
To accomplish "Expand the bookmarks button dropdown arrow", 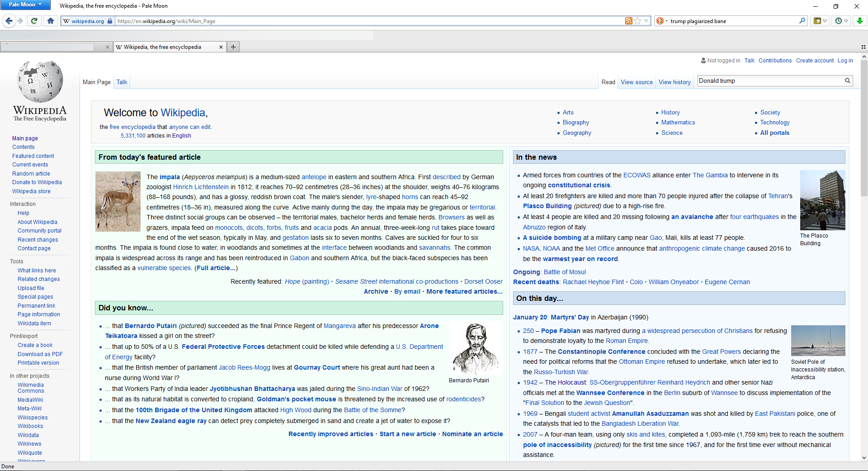I will 825,21.
